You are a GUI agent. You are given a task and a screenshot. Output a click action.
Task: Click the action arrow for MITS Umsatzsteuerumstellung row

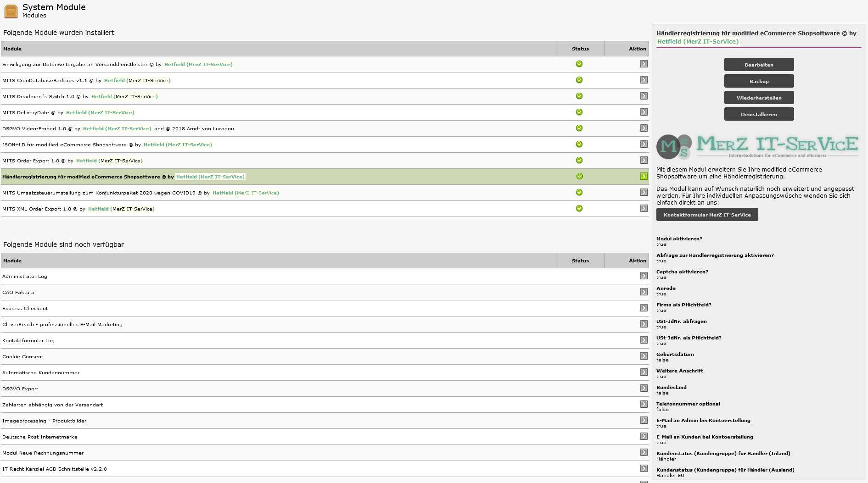click(644, 193)
